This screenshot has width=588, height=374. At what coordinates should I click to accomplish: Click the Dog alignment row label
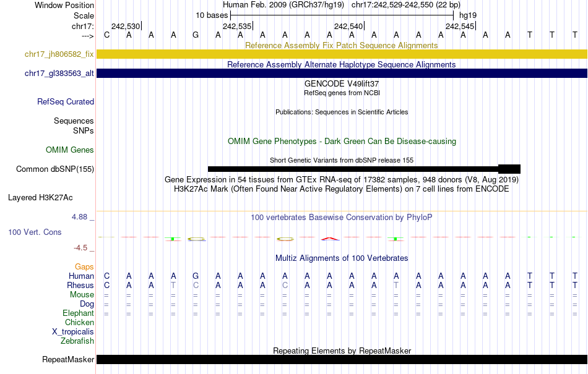[87, 304]
